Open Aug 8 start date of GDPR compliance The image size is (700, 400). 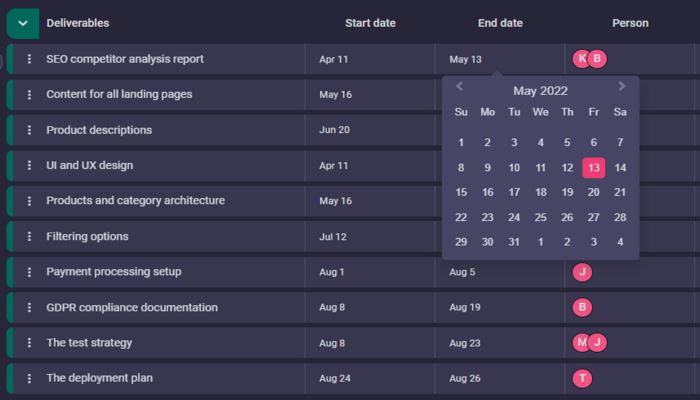333,308
